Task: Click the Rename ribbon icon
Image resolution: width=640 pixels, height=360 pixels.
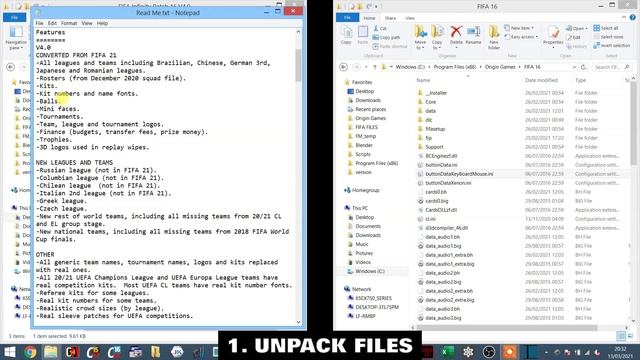Action: click(473, 35)
